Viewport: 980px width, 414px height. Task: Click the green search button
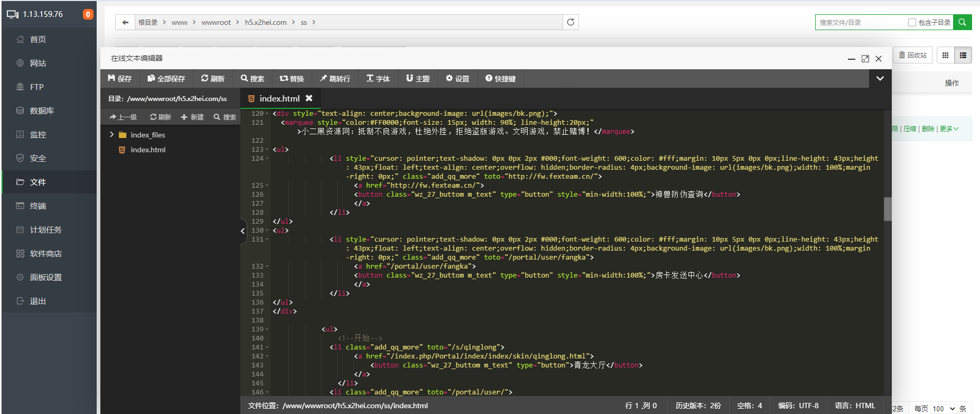963,22
